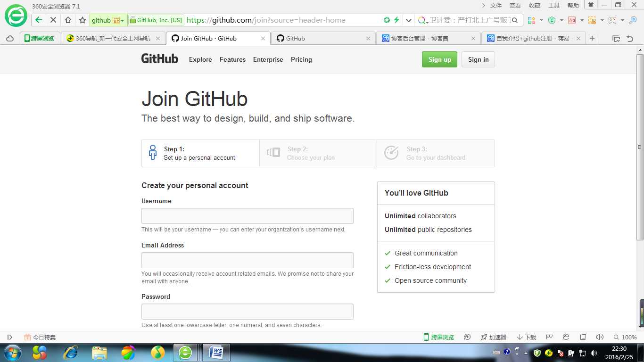This screenshot has width=644, height=362.
Task: Switch to the 360导航 tab
Action: tap(114, 39)
